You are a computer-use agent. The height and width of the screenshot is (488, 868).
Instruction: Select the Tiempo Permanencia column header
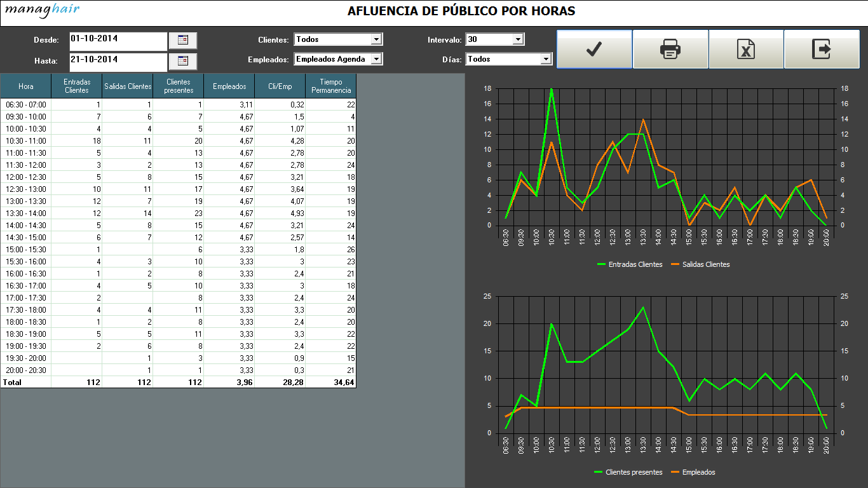pos(331,86)
